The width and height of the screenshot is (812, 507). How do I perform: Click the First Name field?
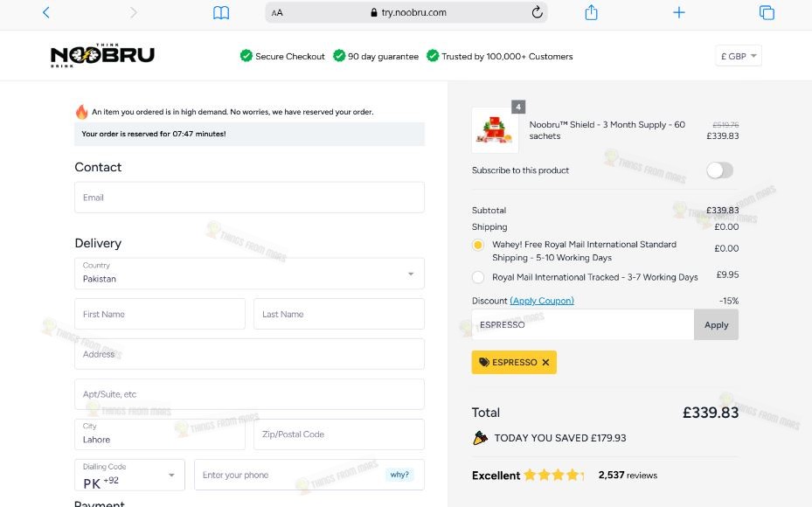tap(159, 314)
